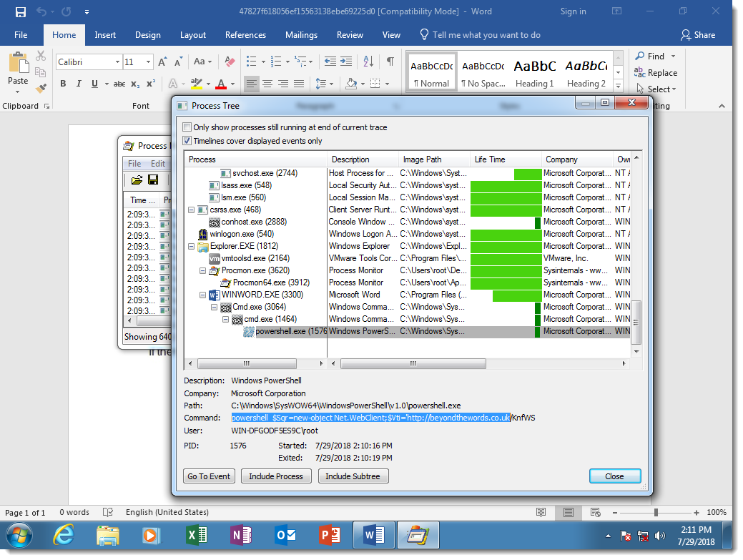Click the Save icon in Quick Access toolbar
Viewport: 743px width, 560px height.
[20, 12]
